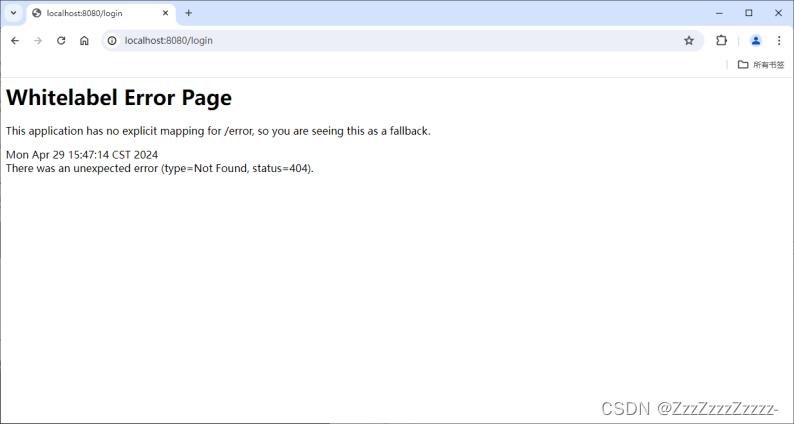Open the browser home page
The height and width of the screenshot is (425, 794).
[x=84, y=41]
